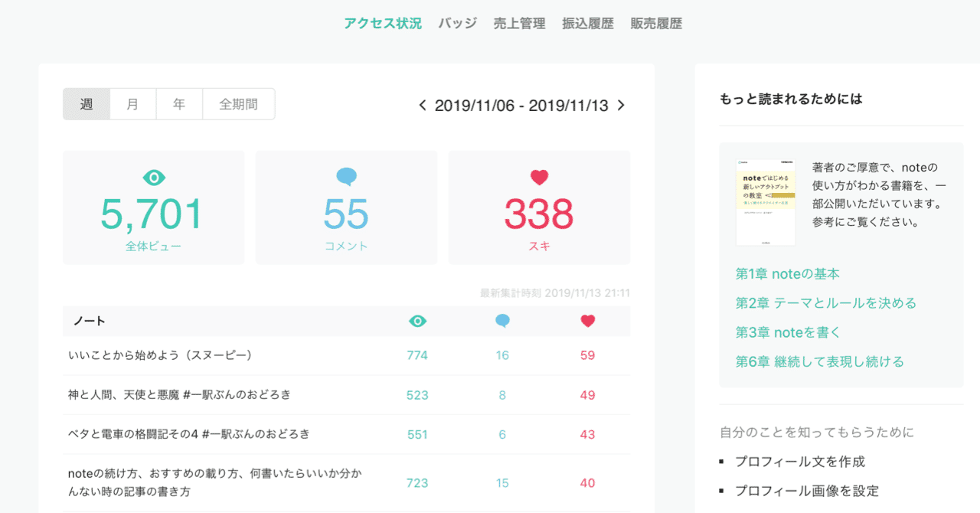Click the speech bubble icon above 55
Image resolution: width=980 pixels, height=513 pixels.
[347, 178]
